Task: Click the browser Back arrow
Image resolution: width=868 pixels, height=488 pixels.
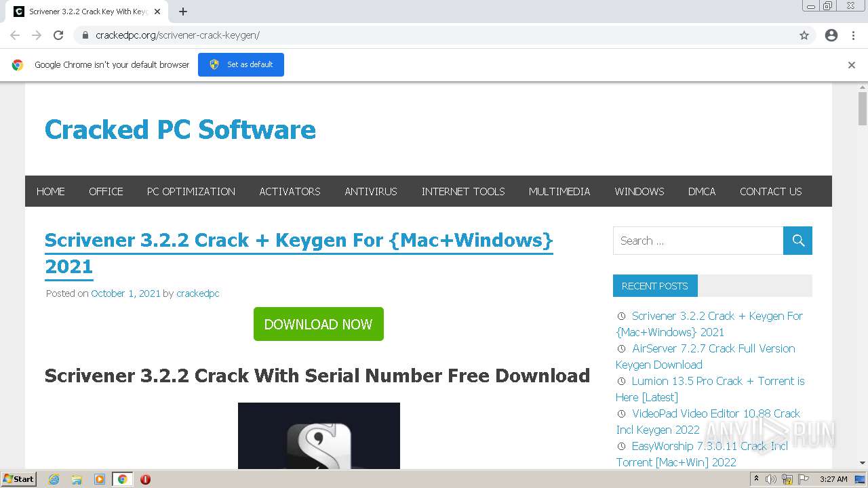Action: (15, 35)
